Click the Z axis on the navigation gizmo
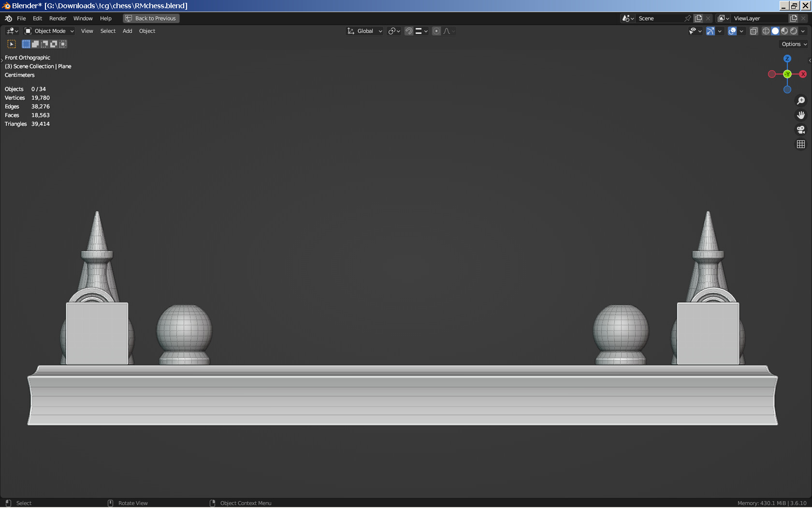The height and width of the screenshot is (508, 812). [787, 59]
